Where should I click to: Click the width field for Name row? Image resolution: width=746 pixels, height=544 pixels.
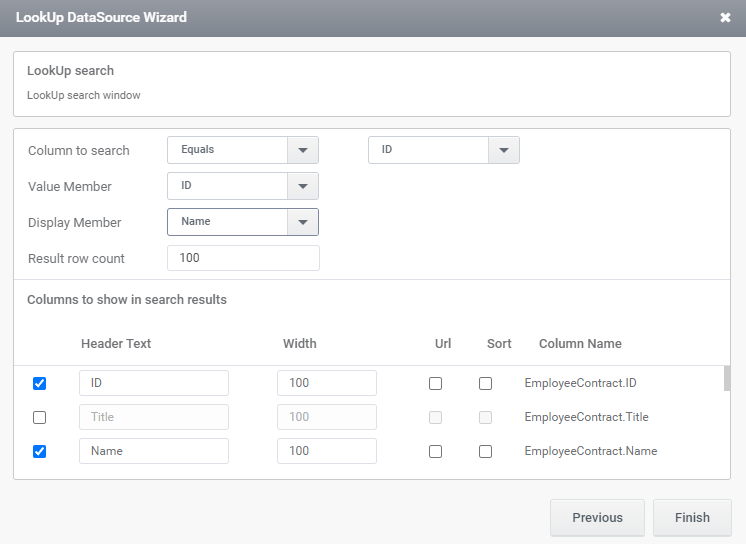pyautogui.click(x=326, y=451)
